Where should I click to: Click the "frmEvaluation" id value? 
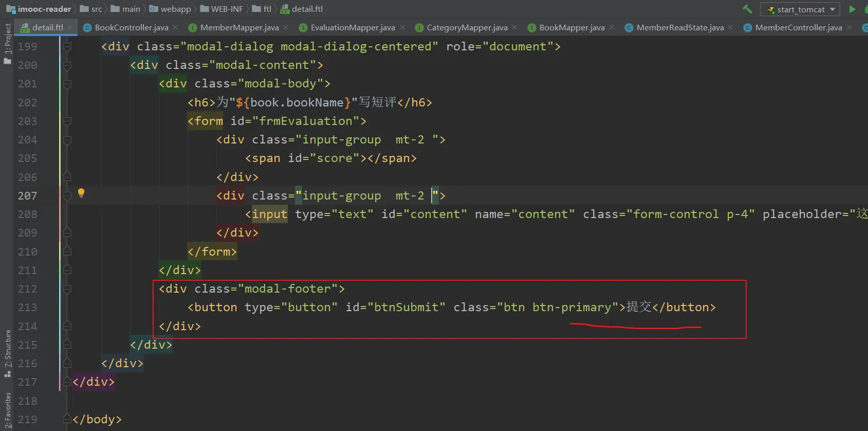(x=306, y=121)
